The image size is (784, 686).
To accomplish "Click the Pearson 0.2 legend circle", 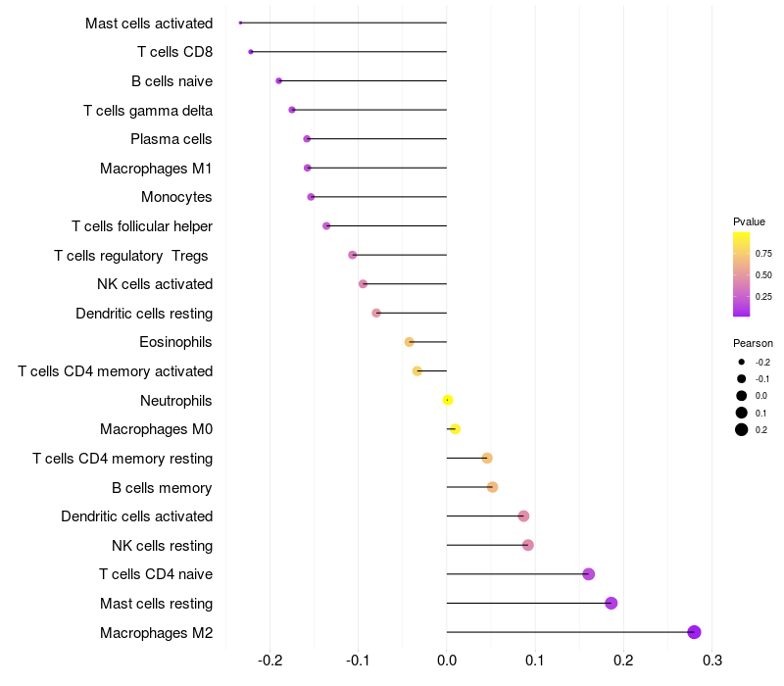I will (x=741, y=429).
